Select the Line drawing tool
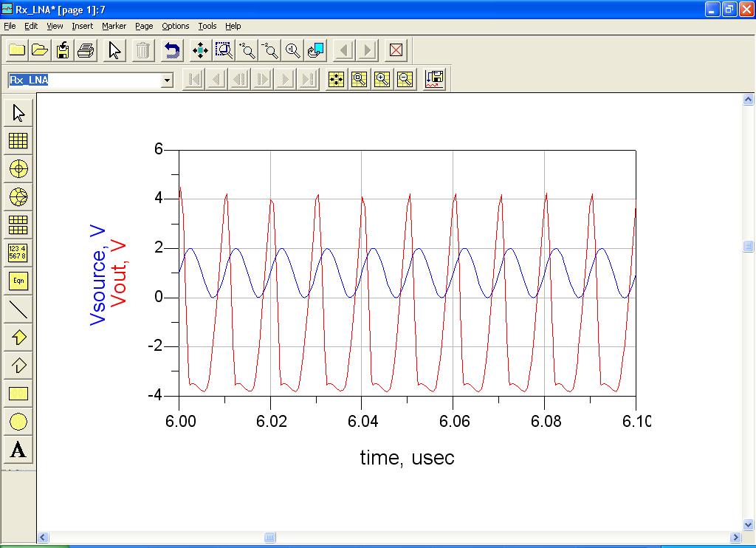Image resolution: width=756 pixels, height=548 pixels. pos(18,309)
